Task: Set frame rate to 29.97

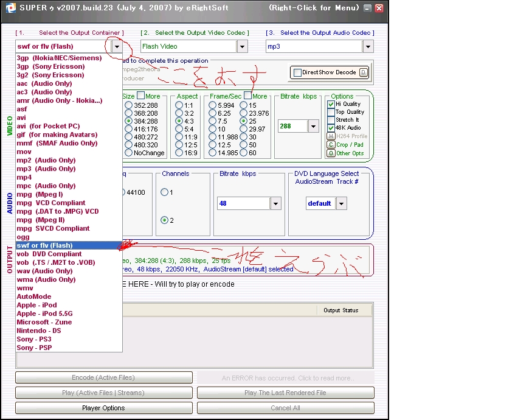Action: pyautogui.click(x=243, y=129)
